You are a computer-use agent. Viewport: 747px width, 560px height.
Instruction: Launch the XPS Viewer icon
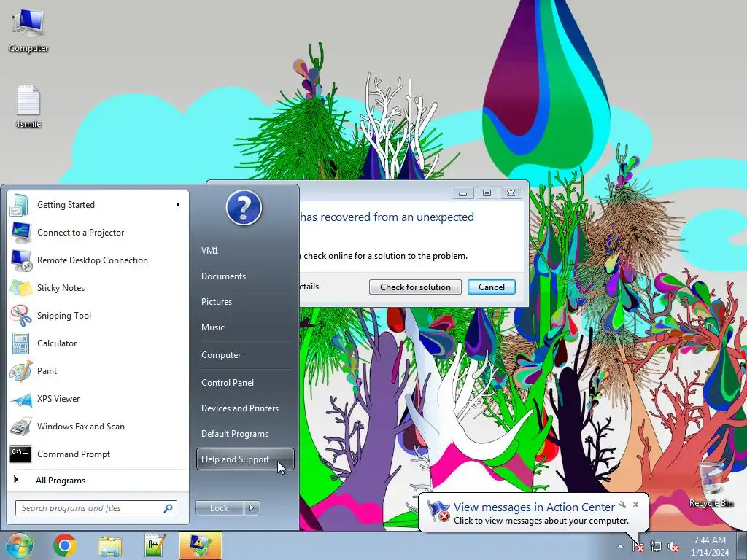[x=20, y=399]
